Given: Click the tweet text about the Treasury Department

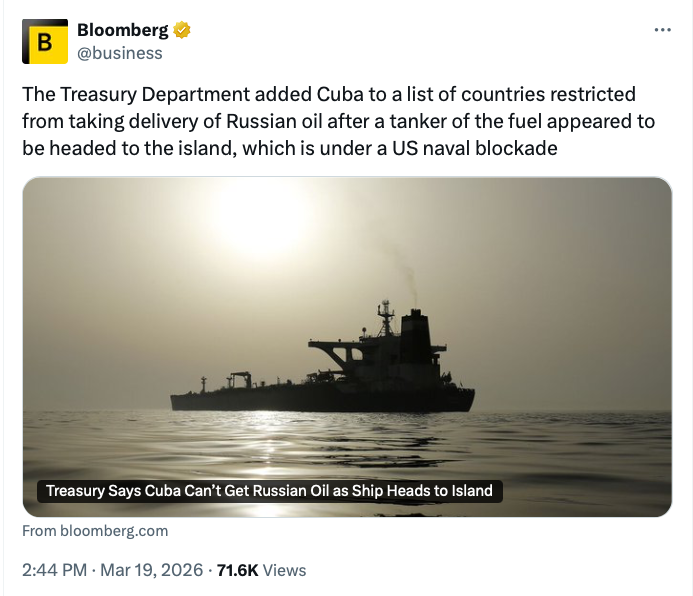Looking at the screenshot, I should click(x=330, y=121).
